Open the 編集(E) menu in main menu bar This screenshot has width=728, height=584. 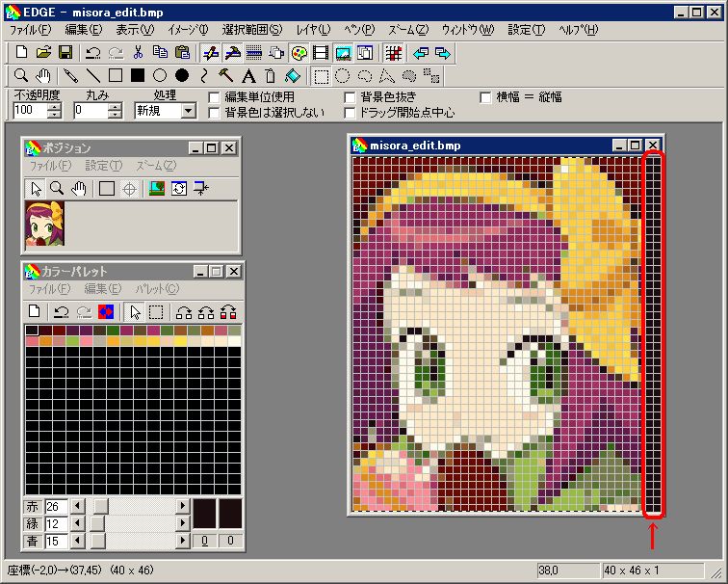click(84, 30)
